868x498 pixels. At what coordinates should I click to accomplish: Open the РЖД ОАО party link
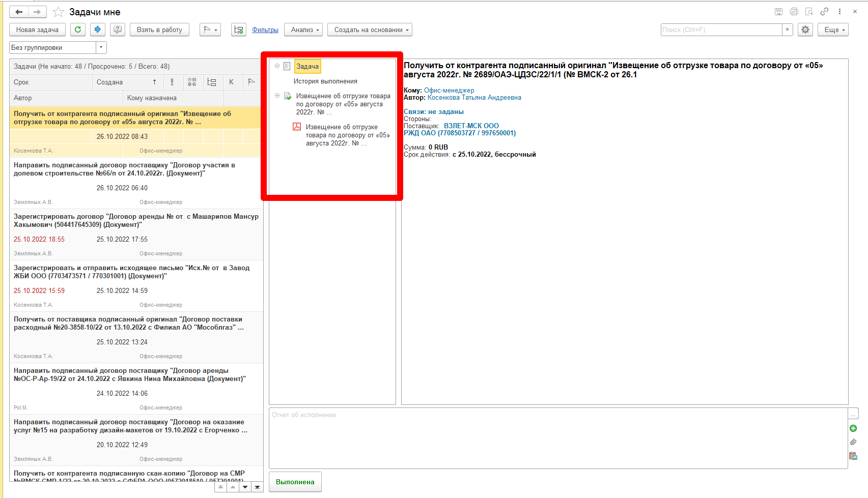coord(460,133)
